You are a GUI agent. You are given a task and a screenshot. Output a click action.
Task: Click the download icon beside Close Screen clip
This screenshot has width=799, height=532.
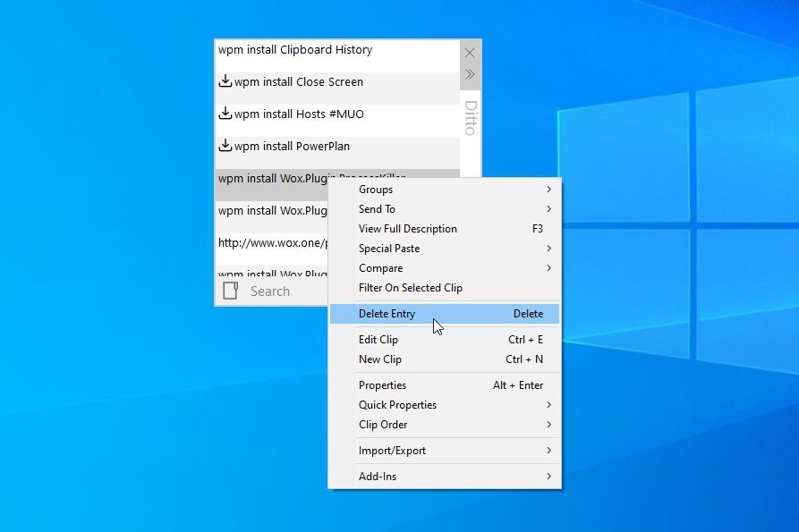(225, 81)
